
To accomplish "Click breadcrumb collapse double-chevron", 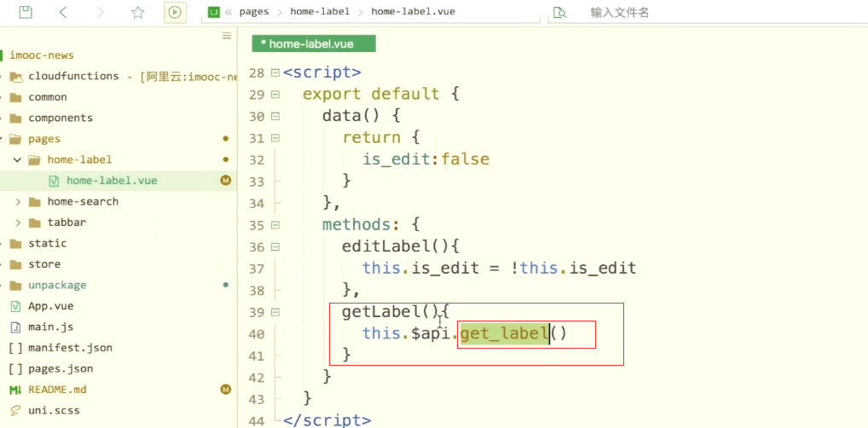I will coord(228,12).
